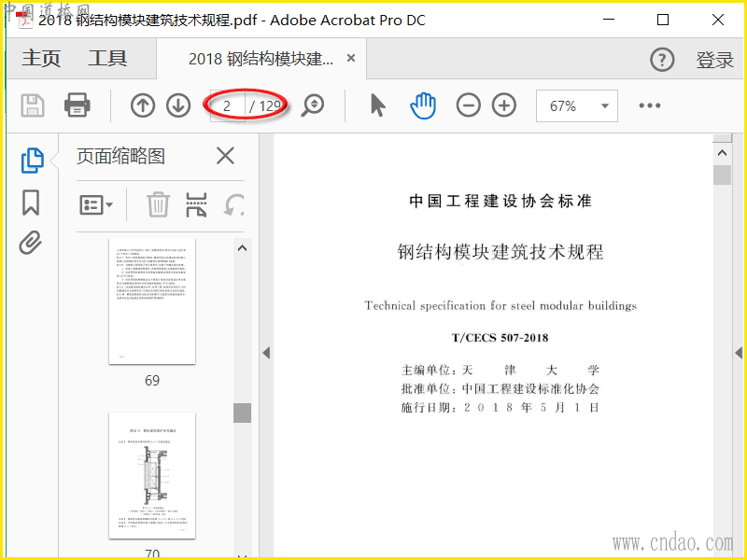Click the 中国工程建设协会标准 heading
The height and width of the screenshot is (560, 747).
pos(500,201)
